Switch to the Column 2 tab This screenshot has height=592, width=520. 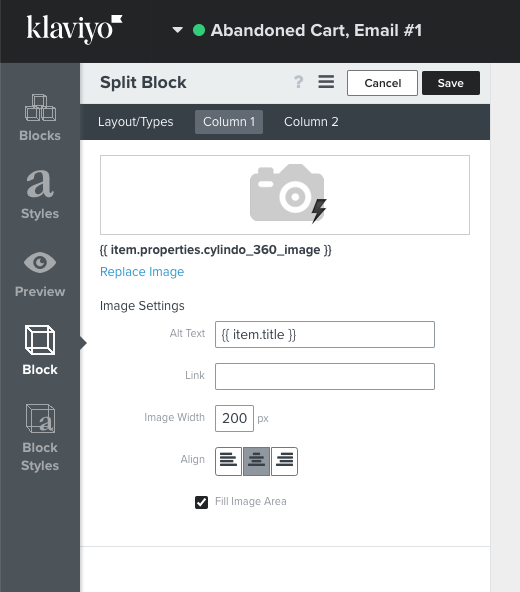tap(311, 122)
